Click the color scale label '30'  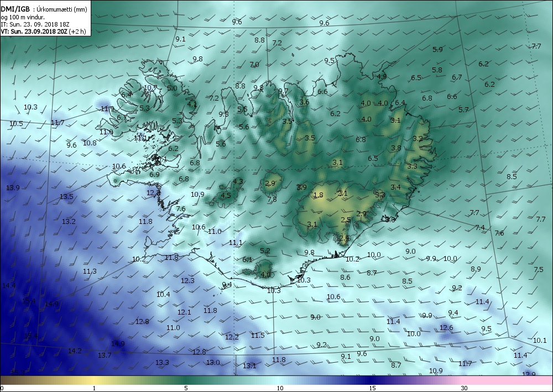click(x=464, y=388)
